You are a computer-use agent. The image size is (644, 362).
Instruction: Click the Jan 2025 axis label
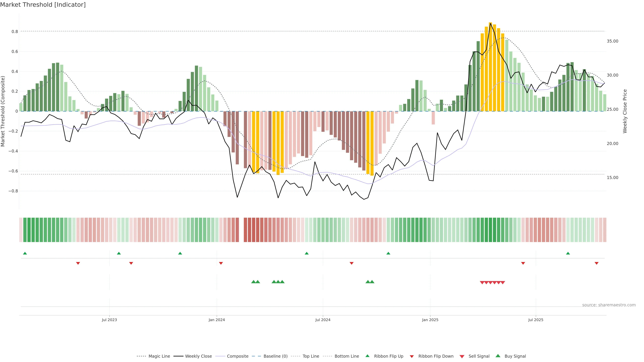tap(430, 320)
